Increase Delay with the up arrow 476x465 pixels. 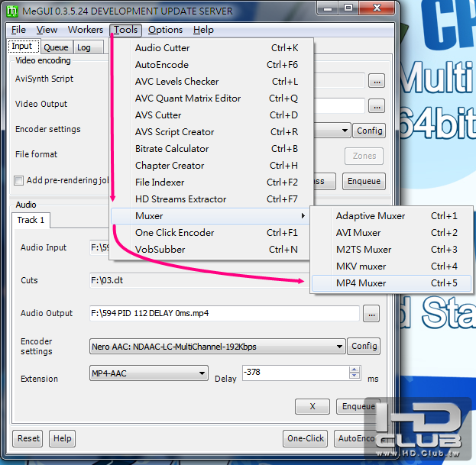[355, 370]
